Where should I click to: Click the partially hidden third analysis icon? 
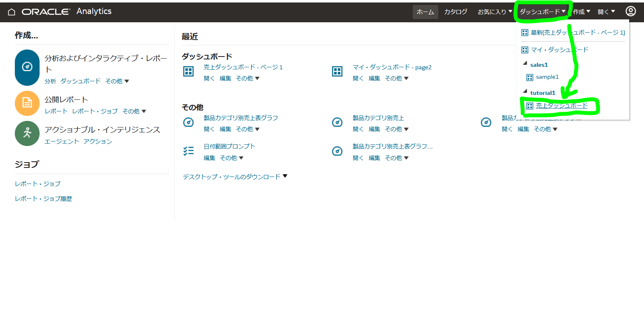[487, 122]
